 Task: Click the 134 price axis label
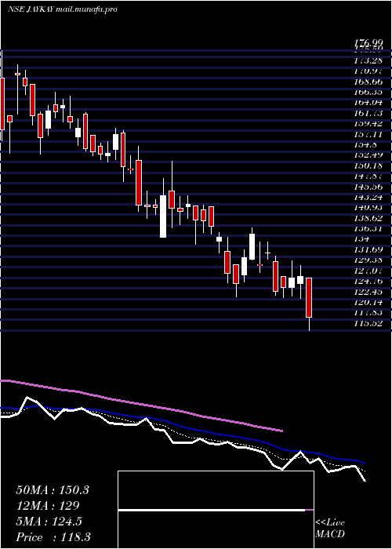[x=361, y=239]
